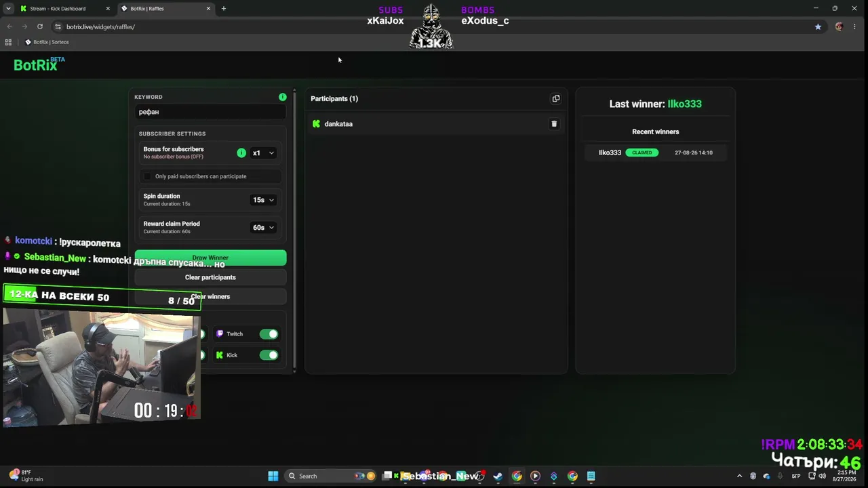Reload the page with the browser refresh icon
Viewport: 868px width, 488px height.
point(40,26)
